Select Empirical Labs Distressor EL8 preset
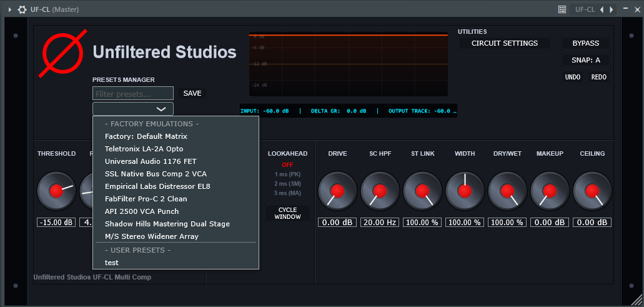 [176, 186]
